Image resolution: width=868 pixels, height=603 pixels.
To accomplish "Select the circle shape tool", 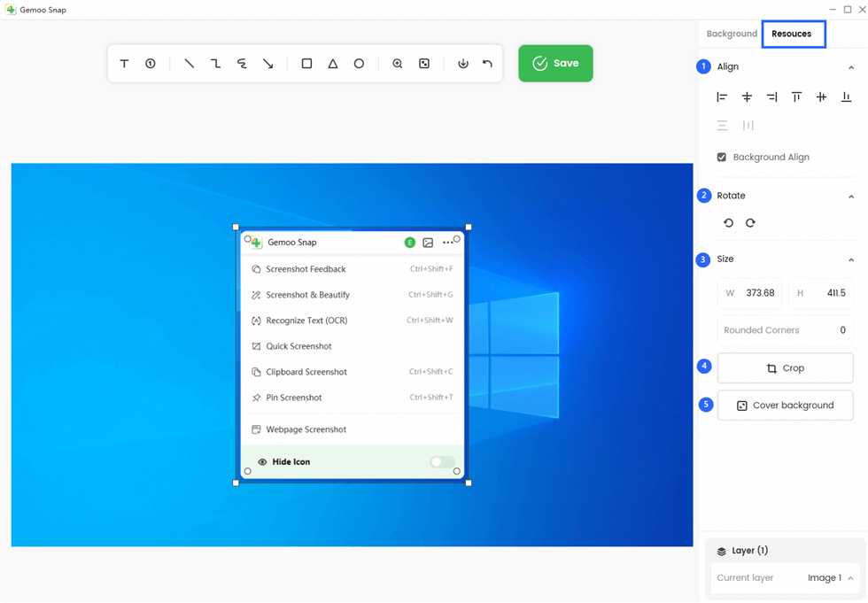I will click(359, 64).
